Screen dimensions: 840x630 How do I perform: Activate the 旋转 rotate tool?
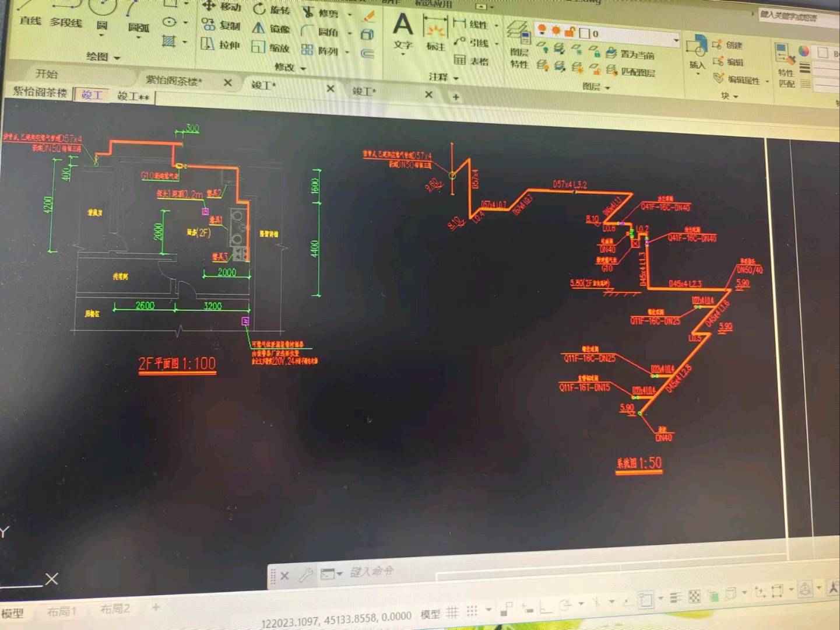point(272,9)
